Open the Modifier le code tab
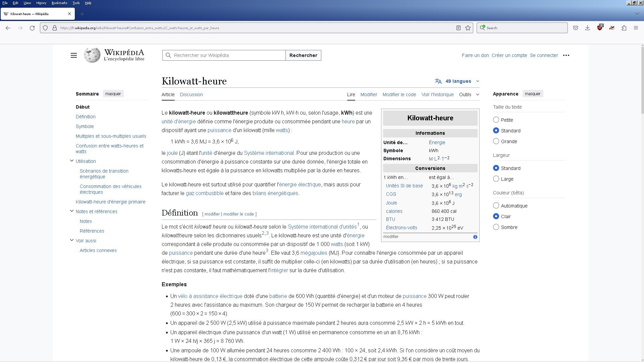 click(399, 95)
